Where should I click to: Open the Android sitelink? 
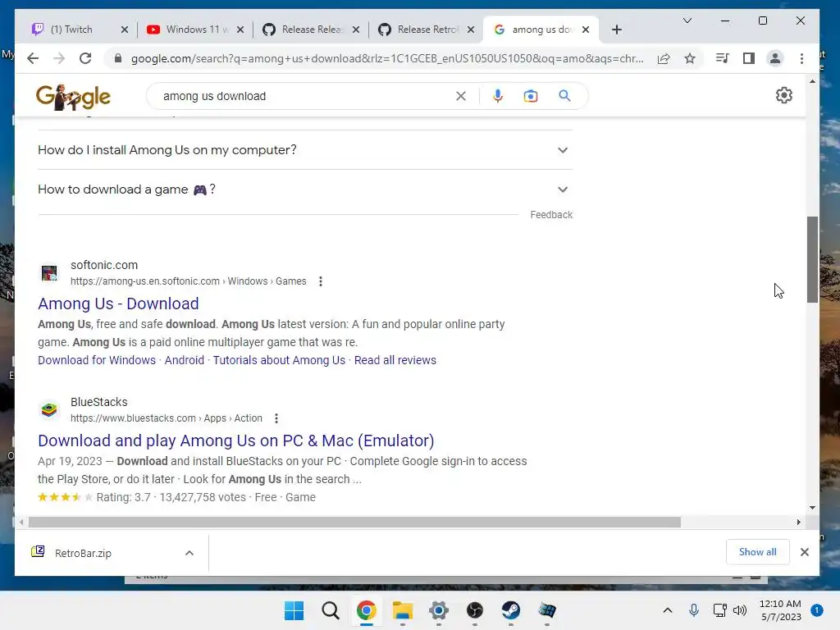tap(185, 360)
